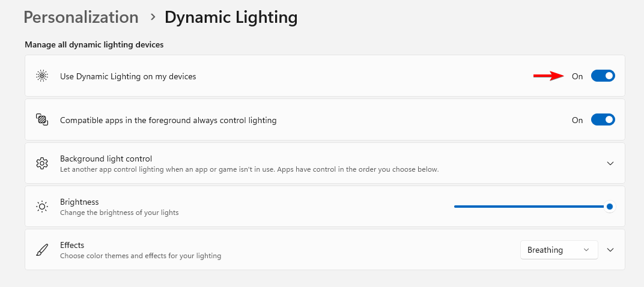Open the Breathing effects dropdown
644x287 pixels.
coord(559,250)
